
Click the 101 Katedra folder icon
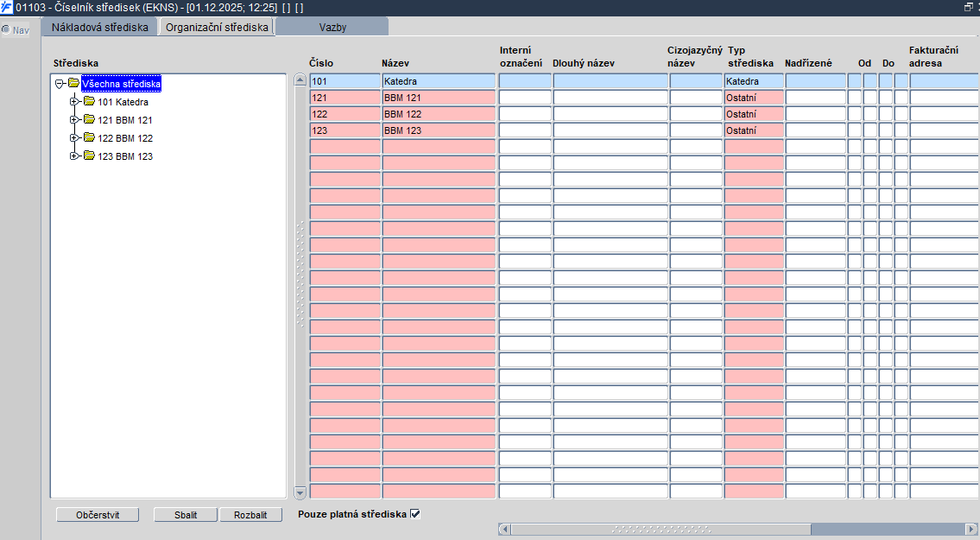pyautogui.click(x=90, y=101)
